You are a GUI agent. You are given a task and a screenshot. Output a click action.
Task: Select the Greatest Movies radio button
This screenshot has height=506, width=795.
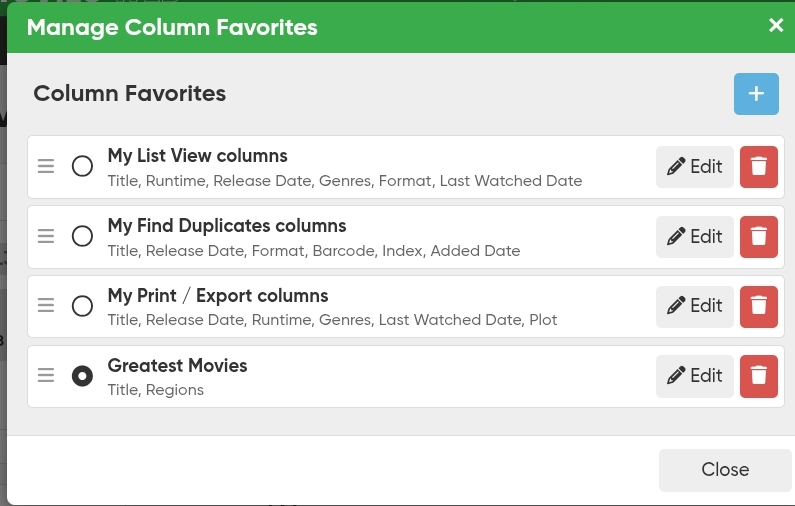coord(83,376)
